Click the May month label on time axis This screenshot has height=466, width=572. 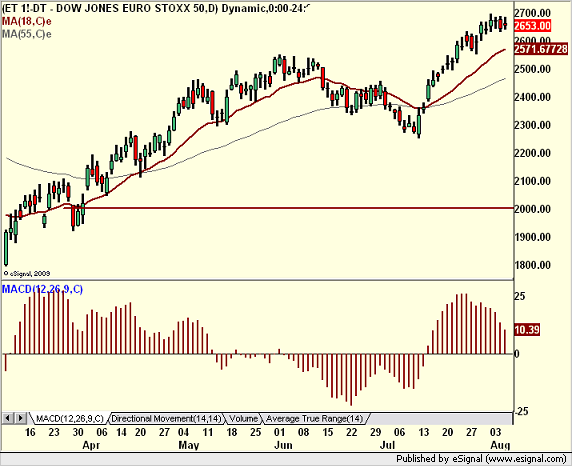click(x=189, y=445)
